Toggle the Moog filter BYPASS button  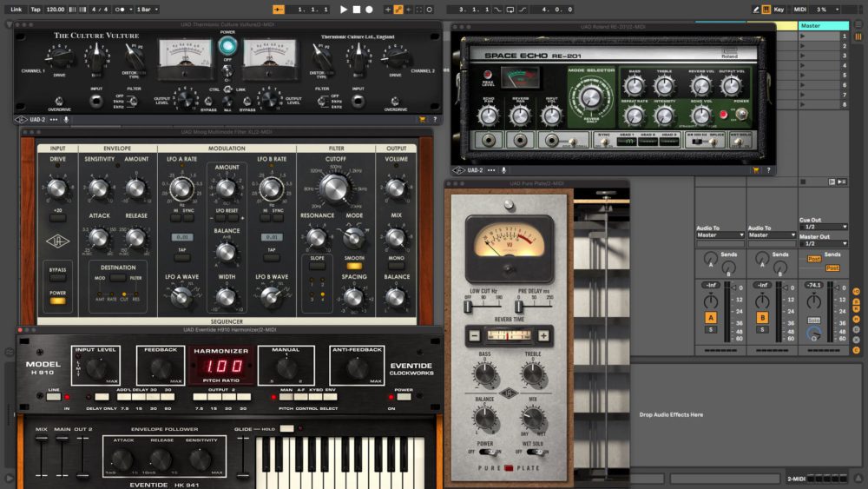(x=59, y=272)
